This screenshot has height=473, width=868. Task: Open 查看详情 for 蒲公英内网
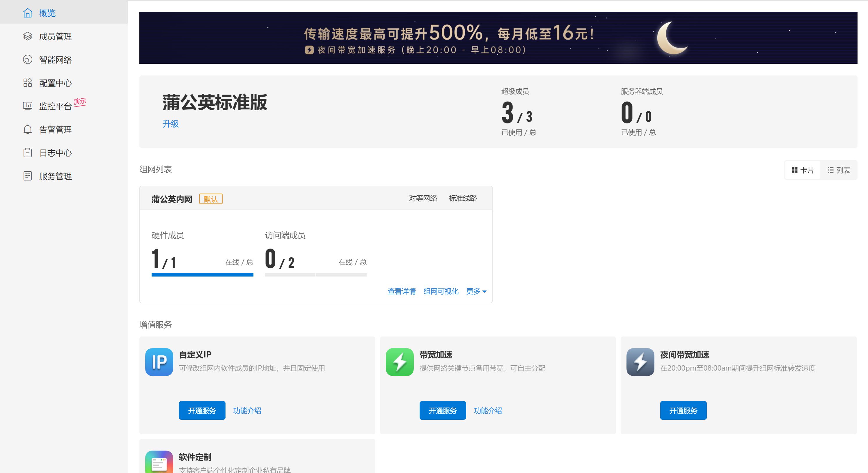(402, 291)
